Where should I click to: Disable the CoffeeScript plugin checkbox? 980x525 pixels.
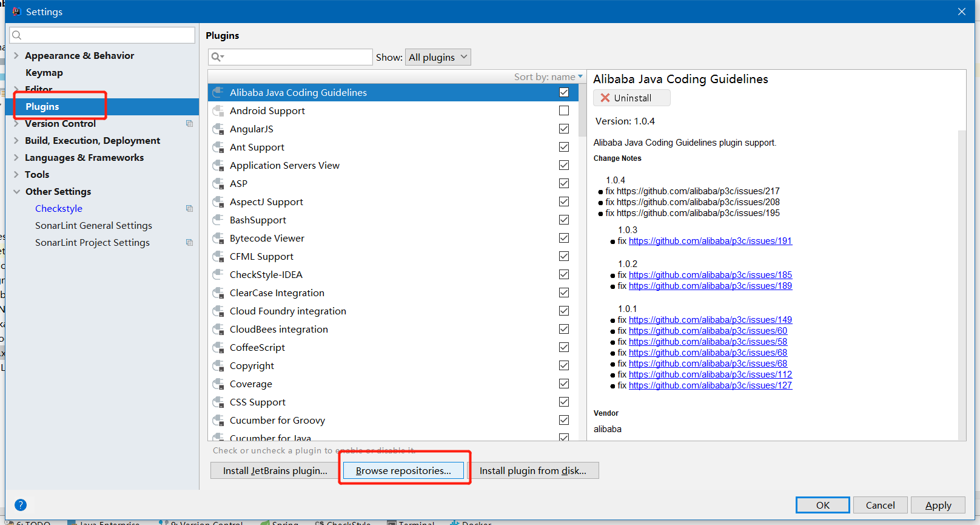pyautogui.click(x=564, y=347)
